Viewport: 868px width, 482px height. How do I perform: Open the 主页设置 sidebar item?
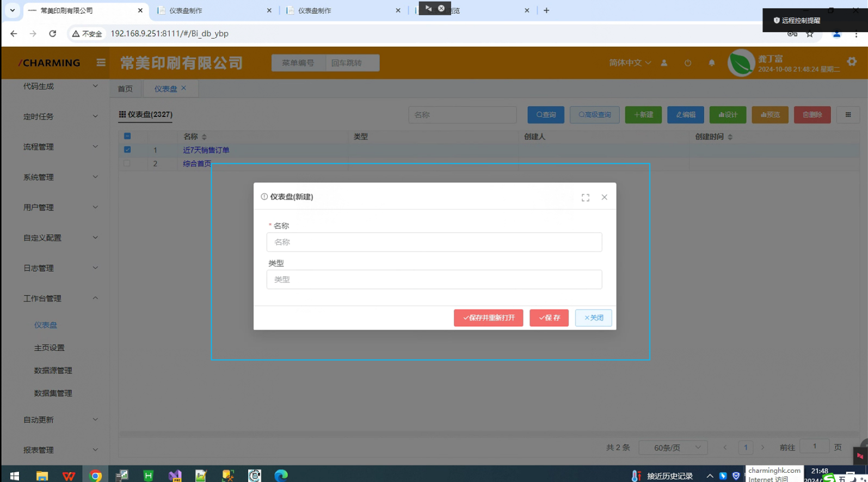pos(50,348)
